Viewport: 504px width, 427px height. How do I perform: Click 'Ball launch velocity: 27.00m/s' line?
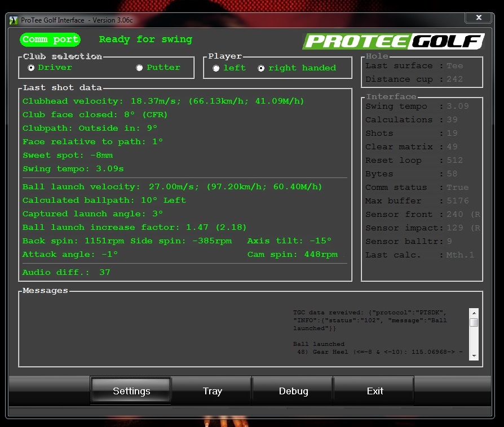172,186
